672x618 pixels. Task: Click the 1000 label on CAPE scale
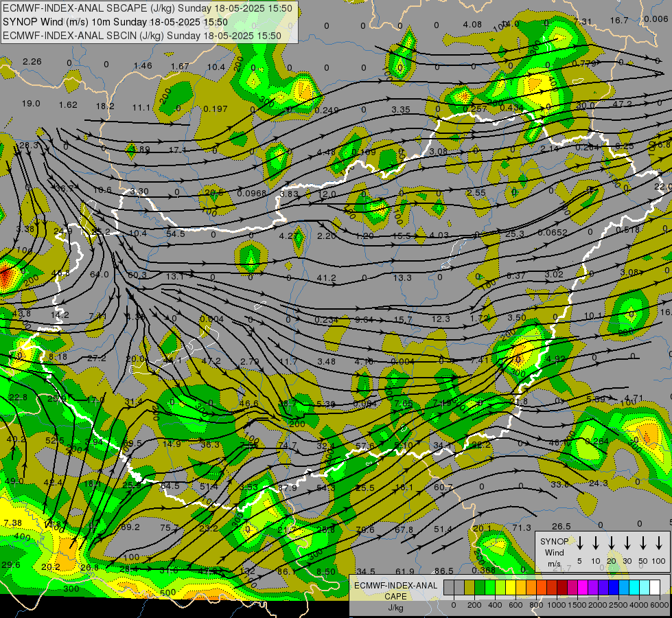[x=556, y=605]
